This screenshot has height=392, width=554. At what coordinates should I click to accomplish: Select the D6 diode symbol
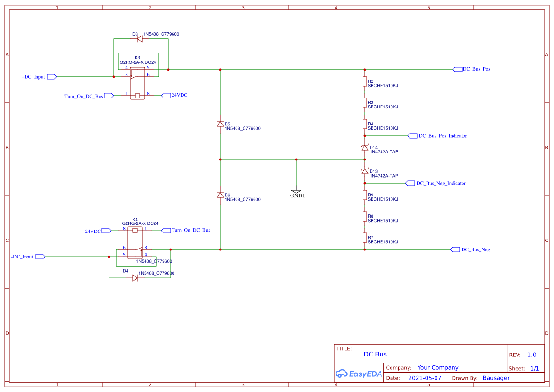[x=220, y=195]
